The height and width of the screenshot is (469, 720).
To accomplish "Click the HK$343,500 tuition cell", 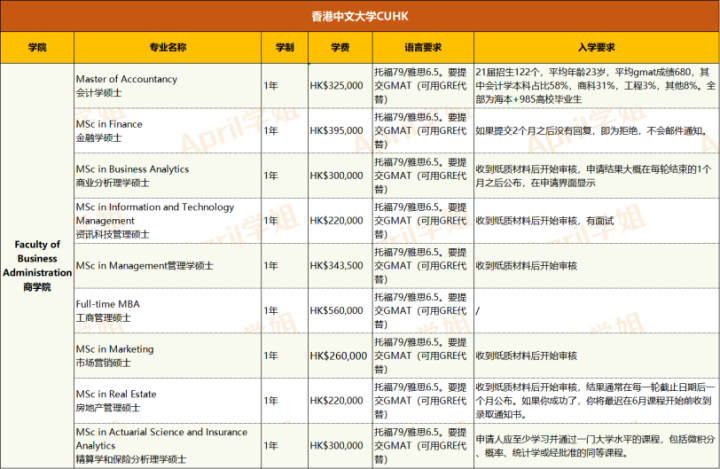I will pos(340,266).
